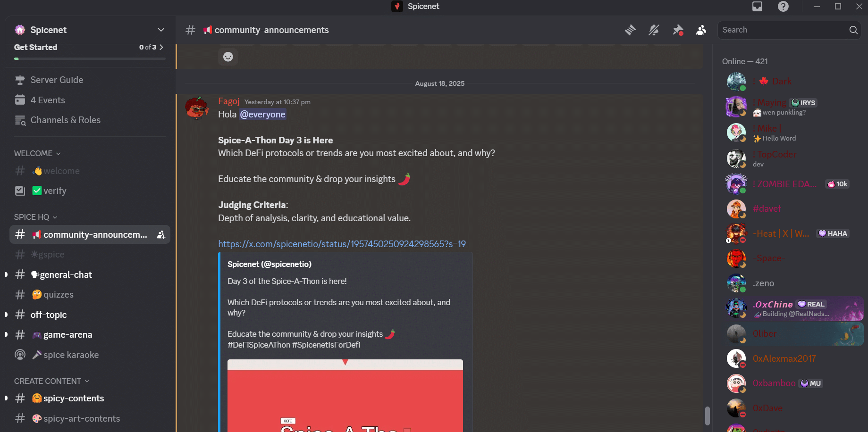Click Dark's avatar in member list
Viewport: 868px width, 432px height.
(736, 82)
